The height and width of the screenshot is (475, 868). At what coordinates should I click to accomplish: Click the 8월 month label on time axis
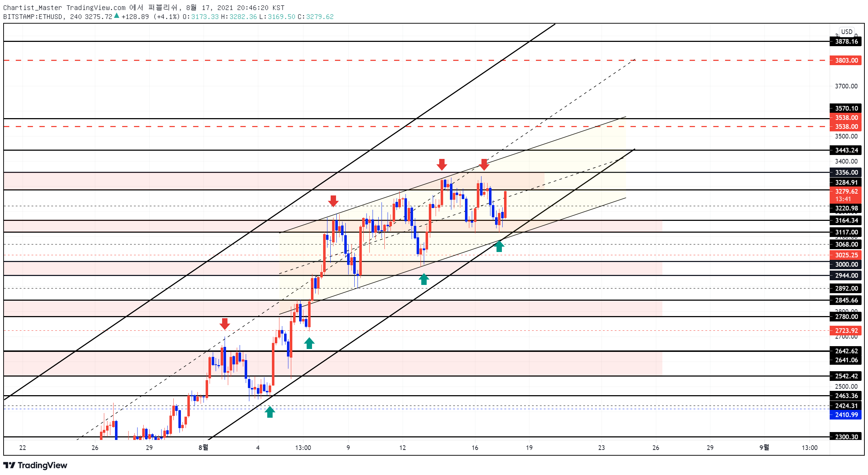[x=203, y=447]
